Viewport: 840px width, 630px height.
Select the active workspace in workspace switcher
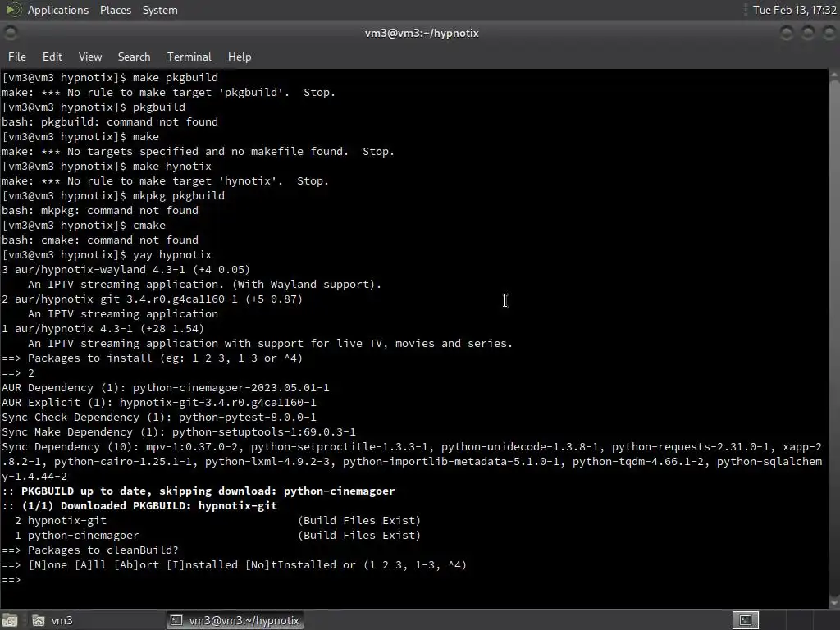745,620
